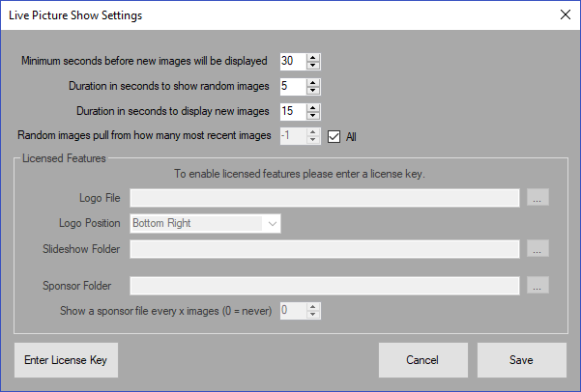Screen dimensions: 581x392
Task: Click the new images duration number field
Action: pyautogui.click(x=294, y=111)
